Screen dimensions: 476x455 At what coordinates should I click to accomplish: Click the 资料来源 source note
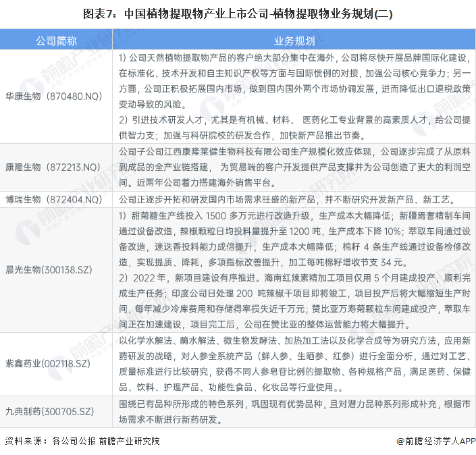(82, 441)
